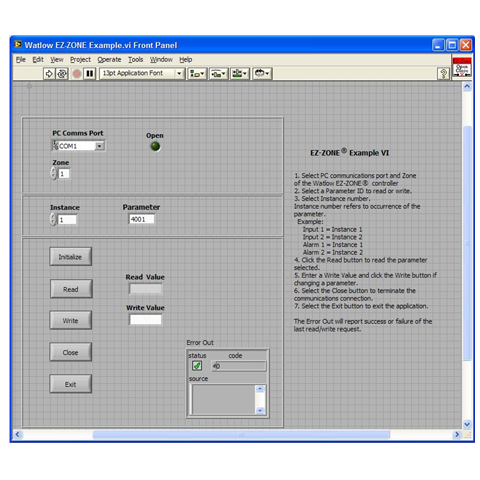Click the VI icon pane at top right
The image size is (480, 480).
click(x=462, y=68)
